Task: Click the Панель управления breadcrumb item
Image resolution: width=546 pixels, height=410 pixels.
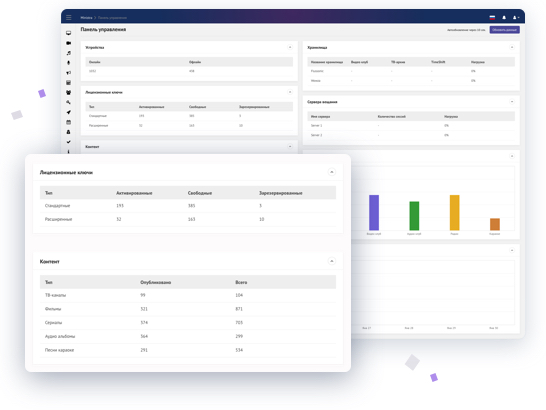Action: point(112,18)
